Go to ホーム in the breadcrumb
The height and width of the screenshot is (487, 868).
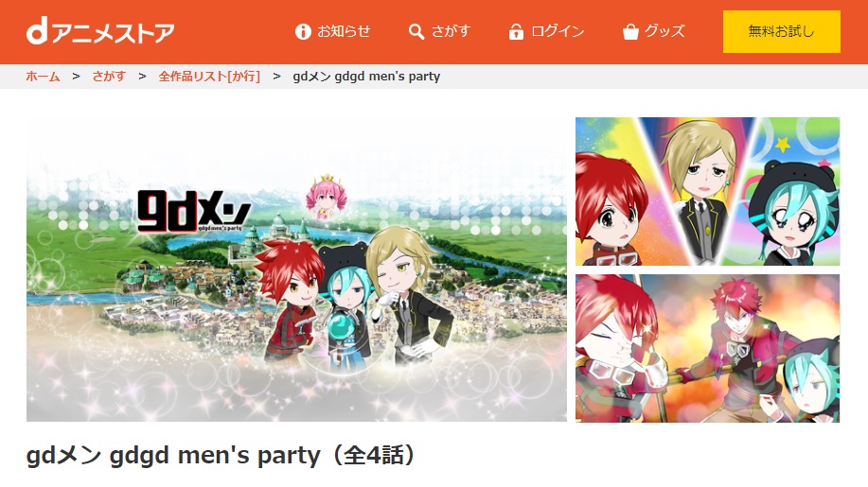pyautogui.click(x=43, y=77)
